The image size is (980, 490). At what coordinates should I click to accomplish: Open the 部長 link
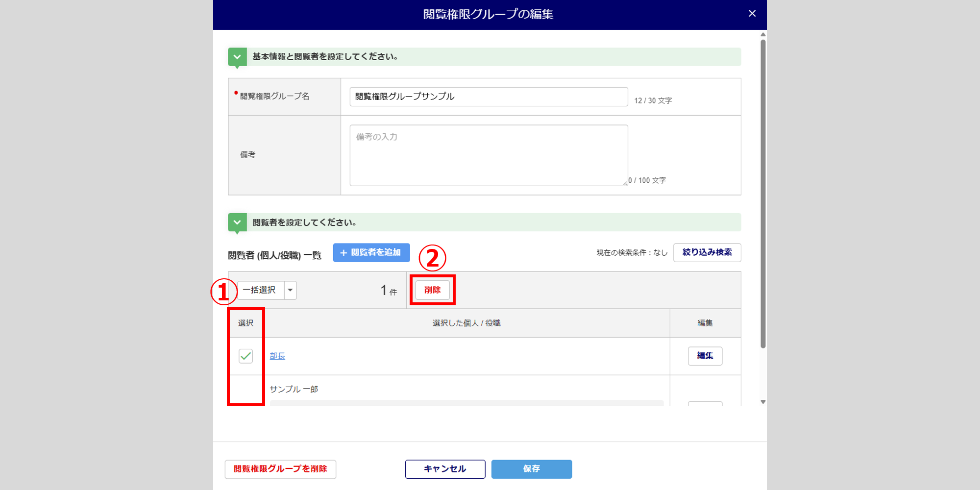pyautogui.click(x=277, y=356)
